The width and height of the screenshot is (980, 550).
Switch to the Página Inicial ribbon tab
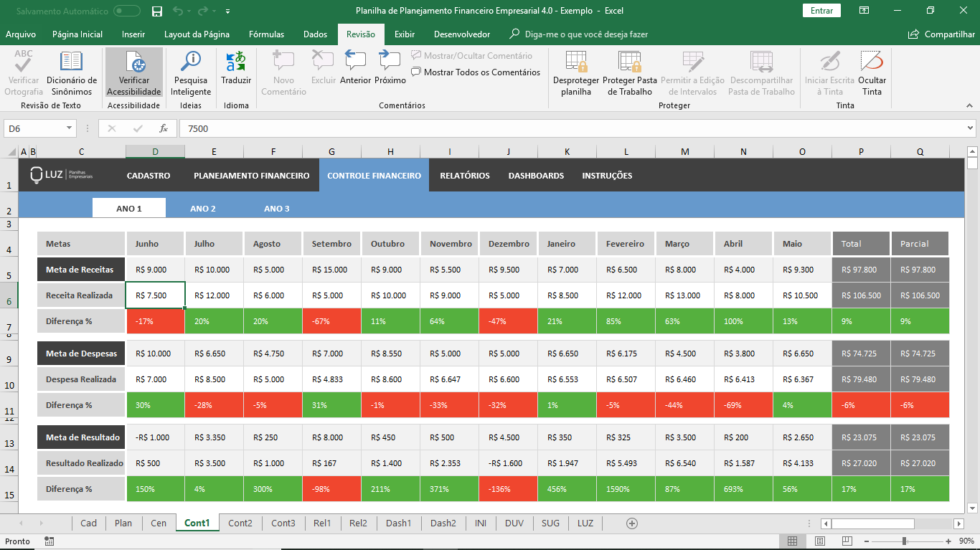tap(77, 34)
